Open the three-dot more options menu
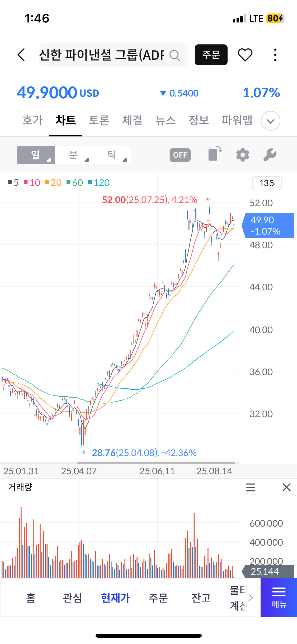 [275, 55]
